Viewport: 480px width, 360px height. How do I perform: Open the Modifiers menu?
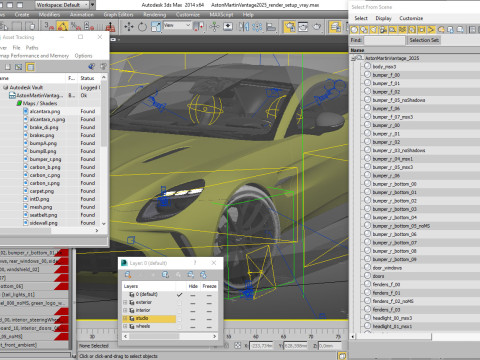tap(49, 15)
